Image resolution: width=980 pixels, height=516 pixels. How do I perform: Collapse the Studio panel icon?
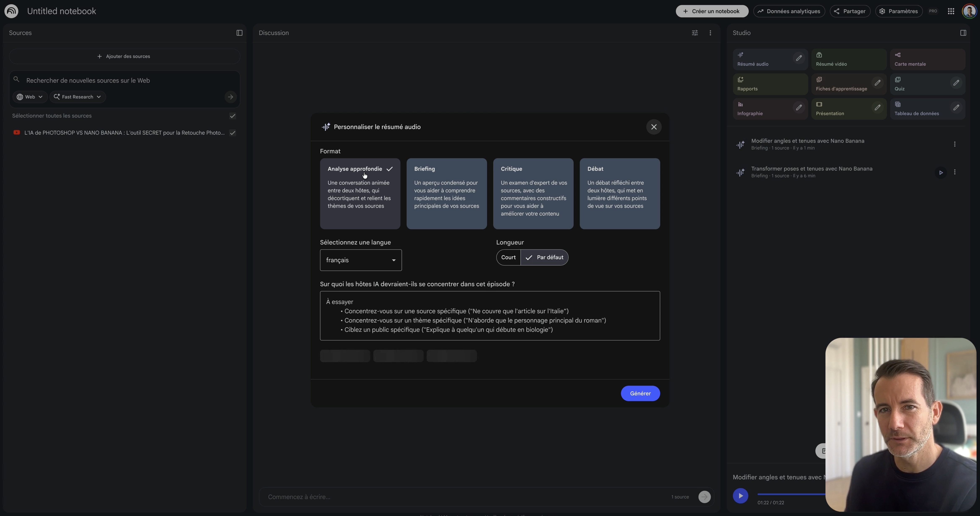pyautogui.click(x=963, y=33)
